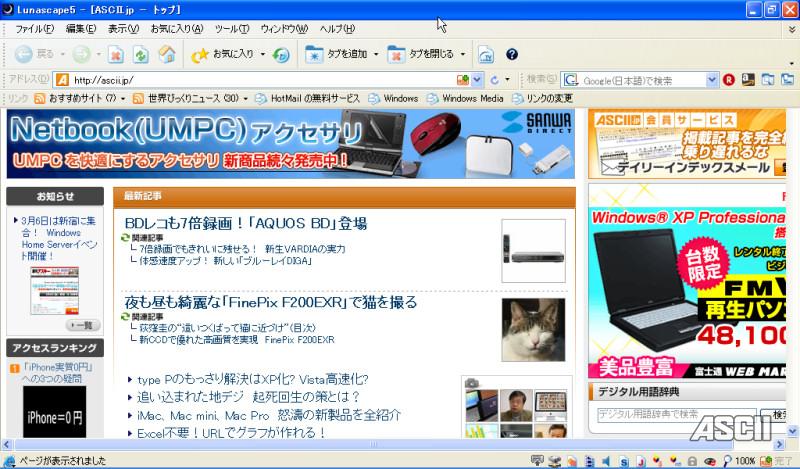Click the S script icon in status bar
This screenshot has width=800, height=469.
624,461
